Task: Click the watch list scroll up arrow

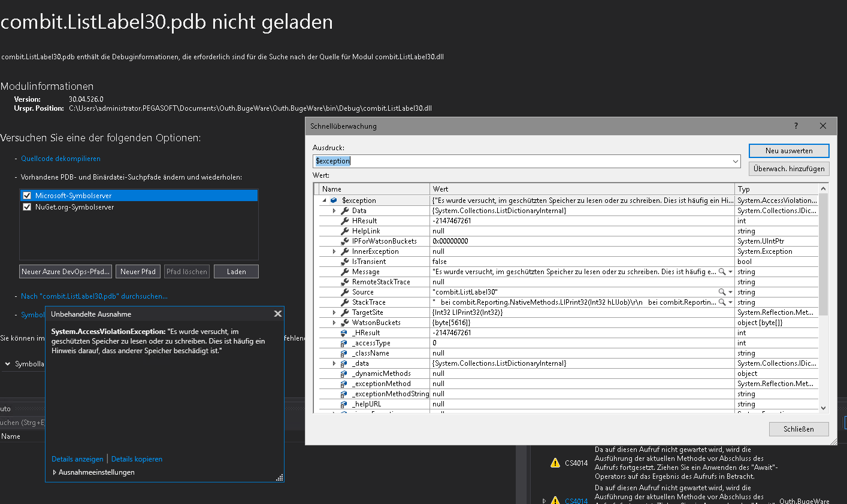Action: coord(823,189)
